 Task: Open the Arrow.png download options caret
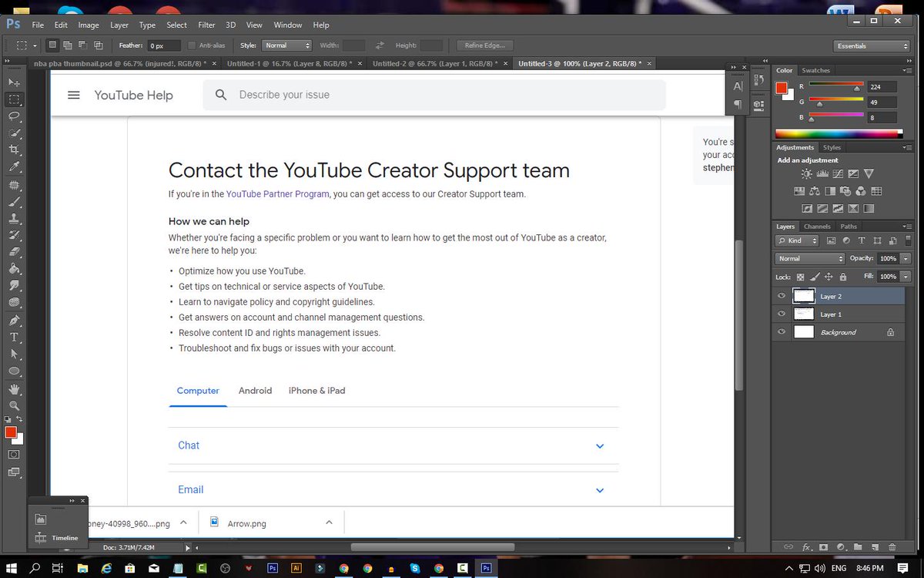pyautogui.click(x=329, y=523)
